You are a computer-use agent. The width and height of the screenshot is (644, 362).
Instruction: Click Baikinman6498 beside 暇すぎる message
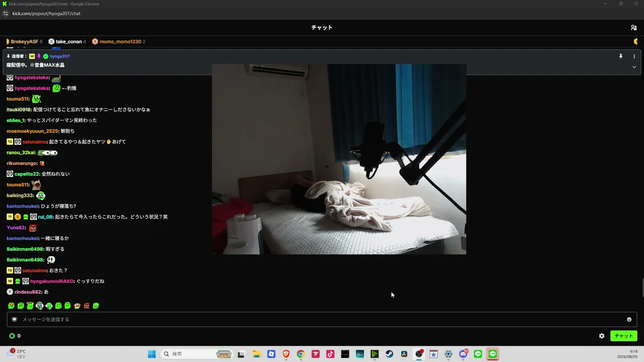[x=25, y=249]
